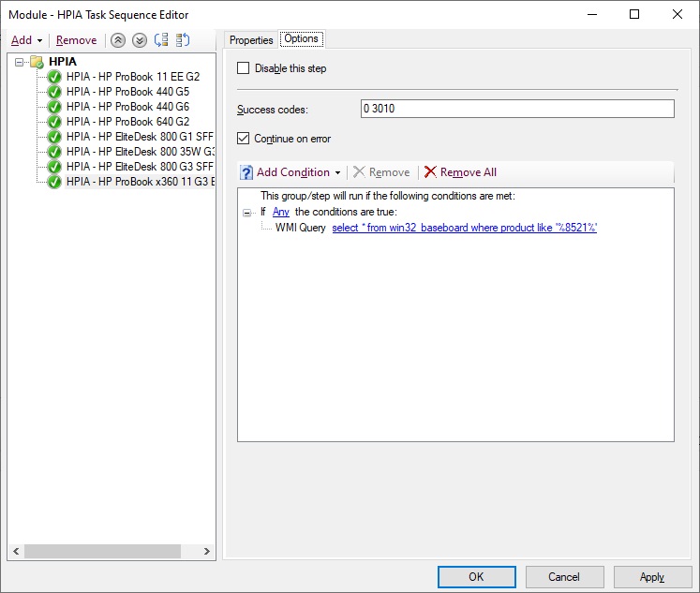The width and height of the screenshot is (700, 593).
Task: Click the move step down arrow icon
Action: [139, 40]
